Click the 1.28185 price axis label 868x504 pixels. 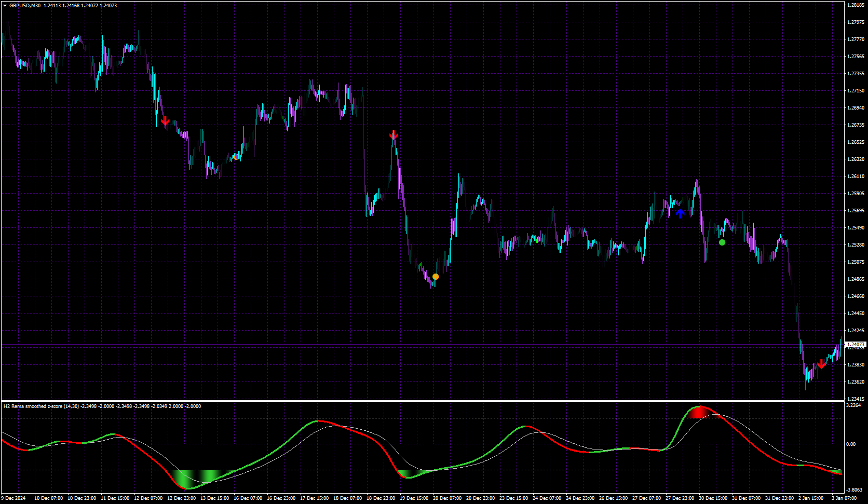pos(856,5)
